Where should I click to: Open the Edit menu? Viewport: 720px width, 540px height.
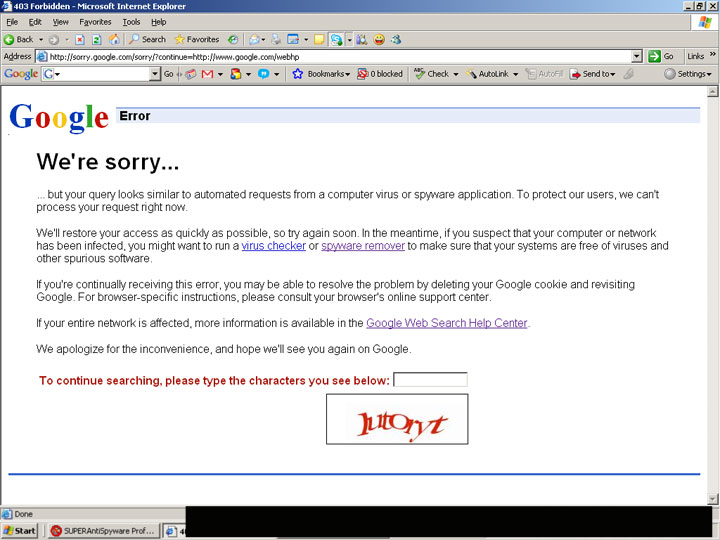35,22
